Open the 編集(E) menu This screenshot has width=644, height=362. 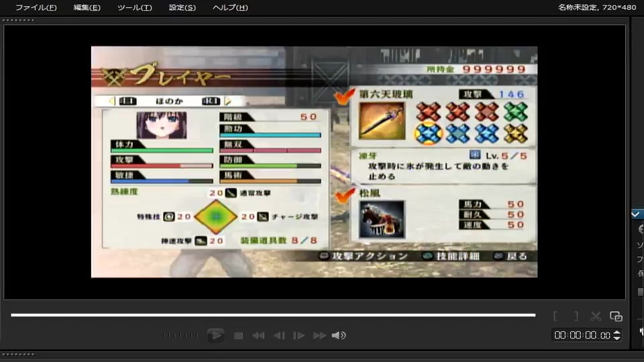pos(87,7)
